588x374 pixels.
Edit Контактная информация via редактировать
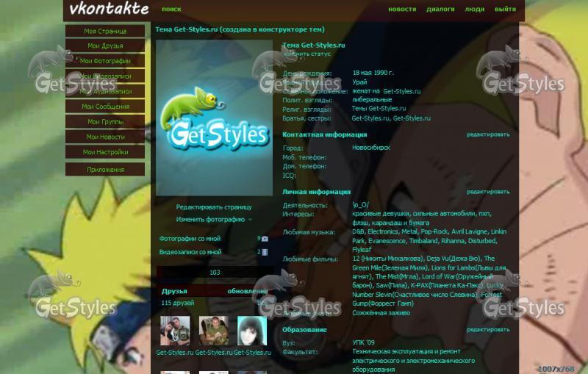pos(488,134)
